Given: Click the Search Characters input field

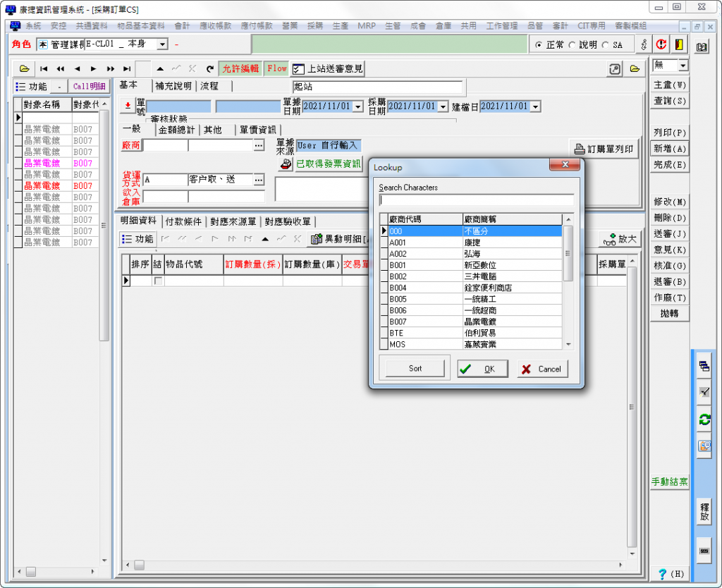Looking at the screenshot, I should coord(476,200).
